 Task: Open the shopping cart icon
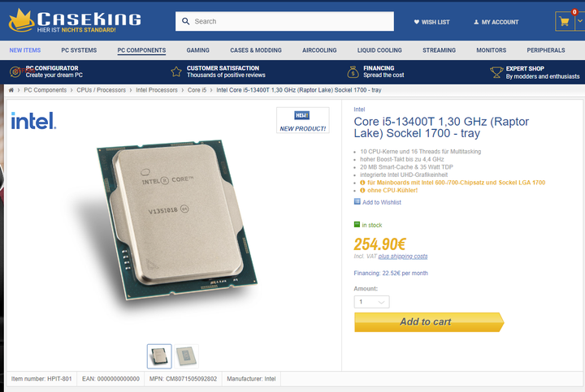point(564,21)
